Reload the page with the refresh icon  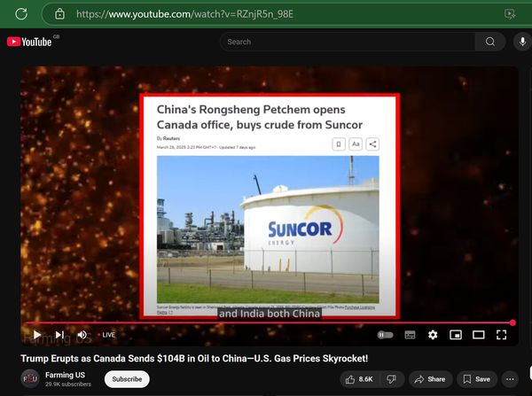click(21, 14)
